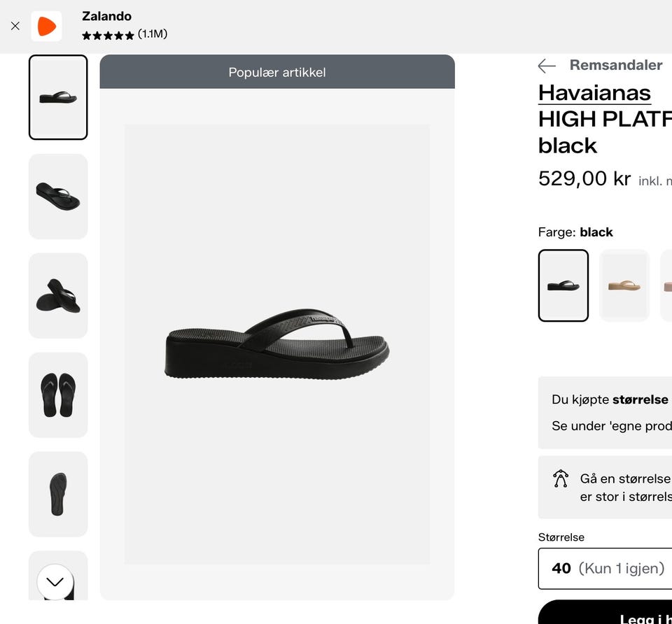Click the size advice fit icon

560,478
